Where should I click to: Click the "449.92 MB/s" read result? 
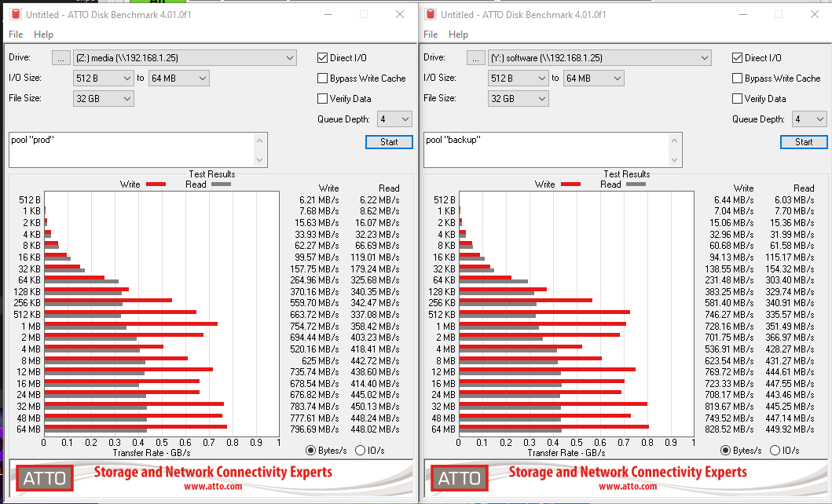(790, 429)
